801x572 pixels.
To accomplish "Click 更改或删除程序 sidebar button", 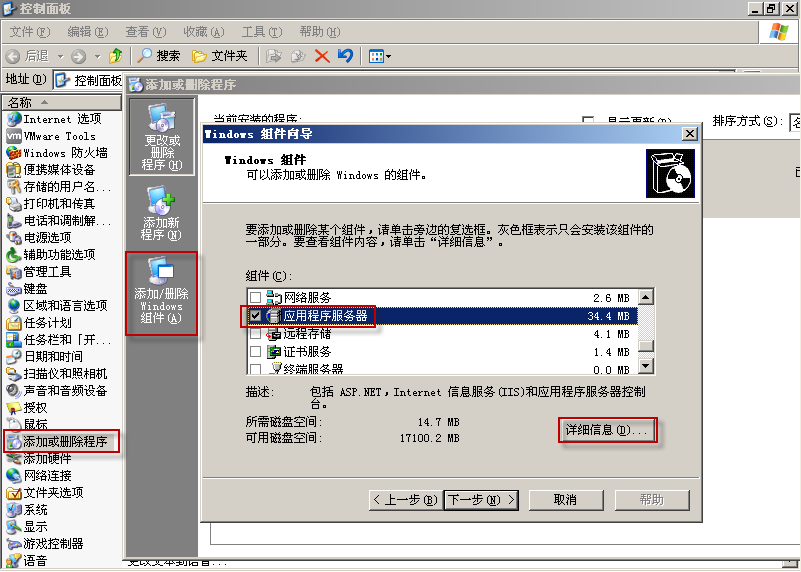I will pos(161,137).
